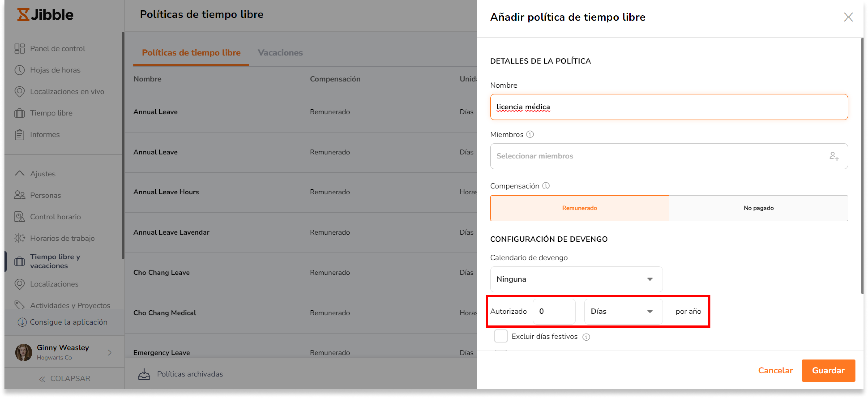The height and width of the screenshot is (398, 868).
Task: Click the Jibble logo
Action: pyautogui.click(x=45, y=15)
